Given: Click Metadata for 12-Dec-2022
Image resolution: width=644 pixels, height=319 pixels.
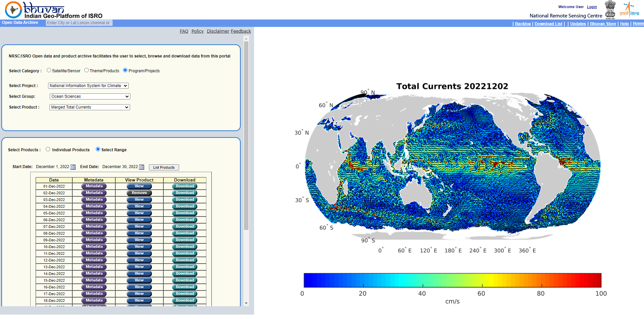Looking at the screenshot, I should 94,260.
